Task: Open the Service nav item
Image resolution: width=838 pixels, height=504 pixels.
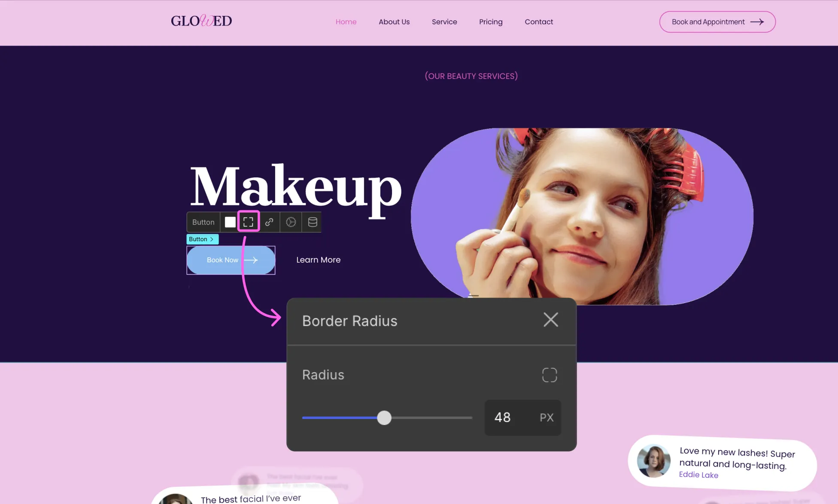Action: [x=444, y=22]
